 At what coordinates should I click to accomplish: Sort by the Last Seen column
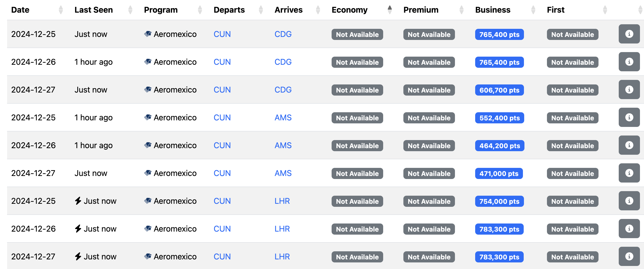94,10
